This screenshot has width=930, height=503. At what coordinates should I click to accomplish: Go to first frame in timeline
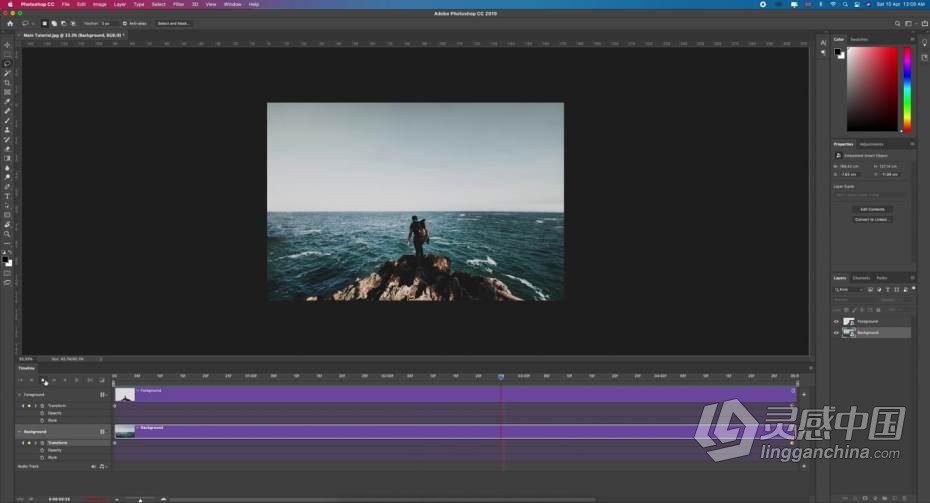(20, 380)
